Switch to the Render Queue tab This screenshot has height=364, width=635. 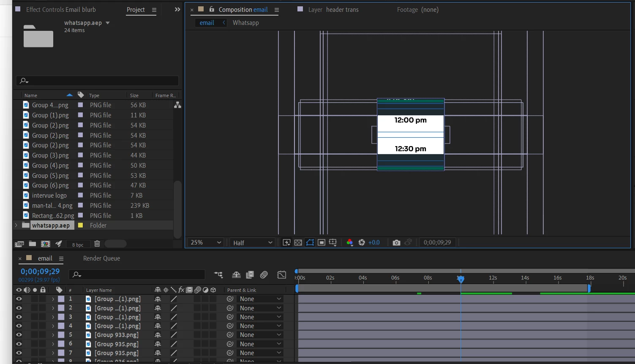(x=101, y=258)
